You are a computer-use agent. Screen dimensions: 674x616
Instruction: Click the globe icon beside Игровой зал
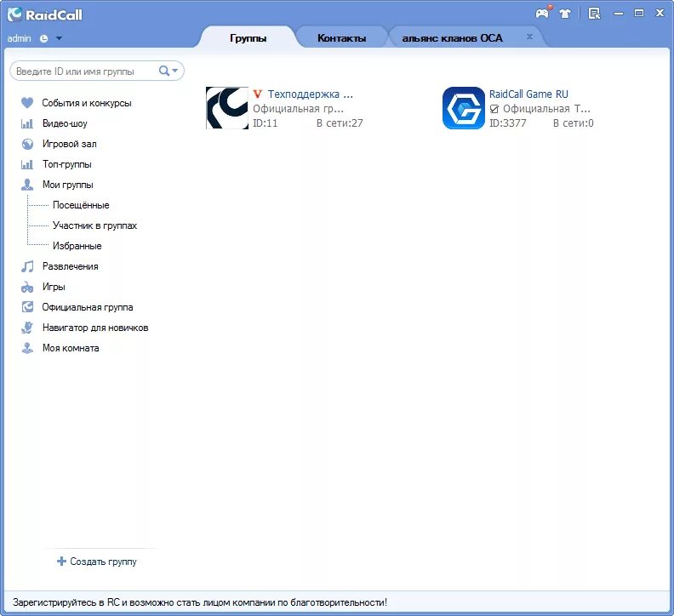(x=27, y=144)
